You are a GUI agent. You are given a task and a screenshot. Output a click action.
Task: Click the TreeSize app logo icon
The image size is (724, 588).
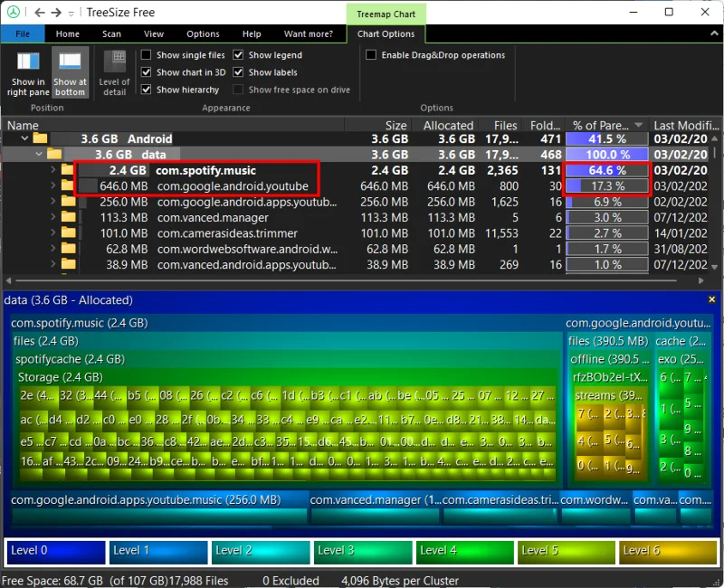pos(13,12)
